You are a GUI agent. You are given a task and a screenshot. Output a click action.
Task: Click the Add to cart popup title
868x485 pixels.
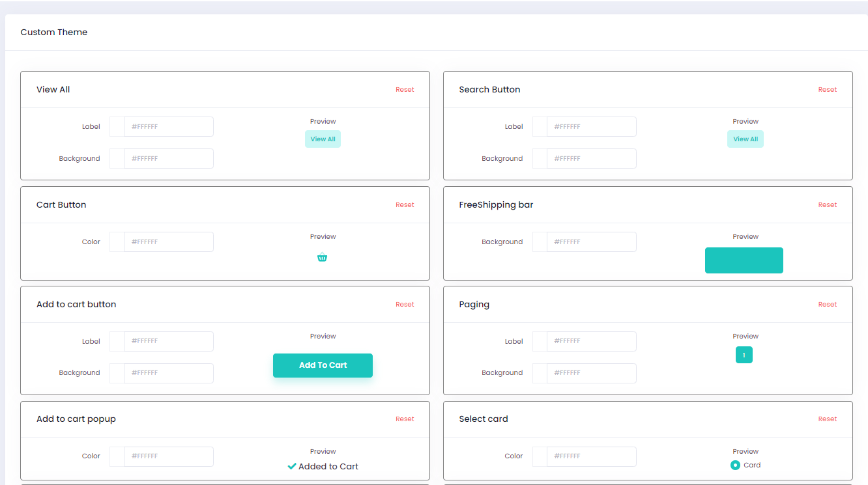coord(76,419)
